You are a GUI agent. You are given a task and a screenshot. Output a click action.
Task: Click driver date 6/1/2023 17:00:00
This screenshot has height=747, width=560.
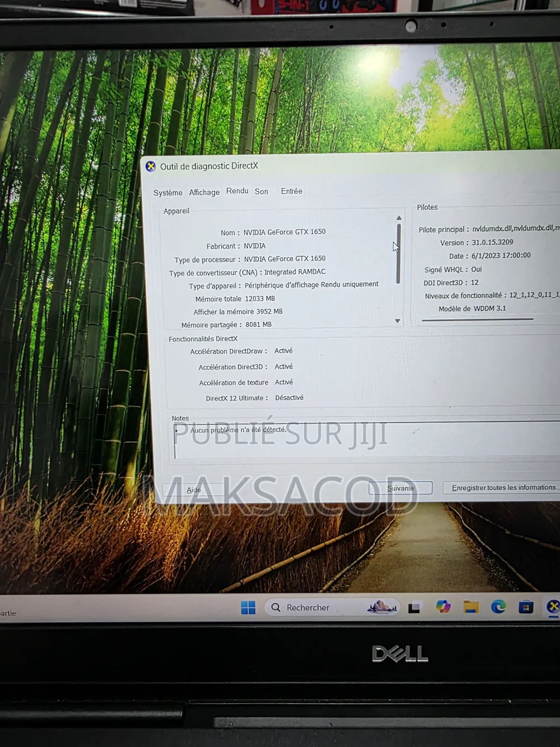[501, 255]
